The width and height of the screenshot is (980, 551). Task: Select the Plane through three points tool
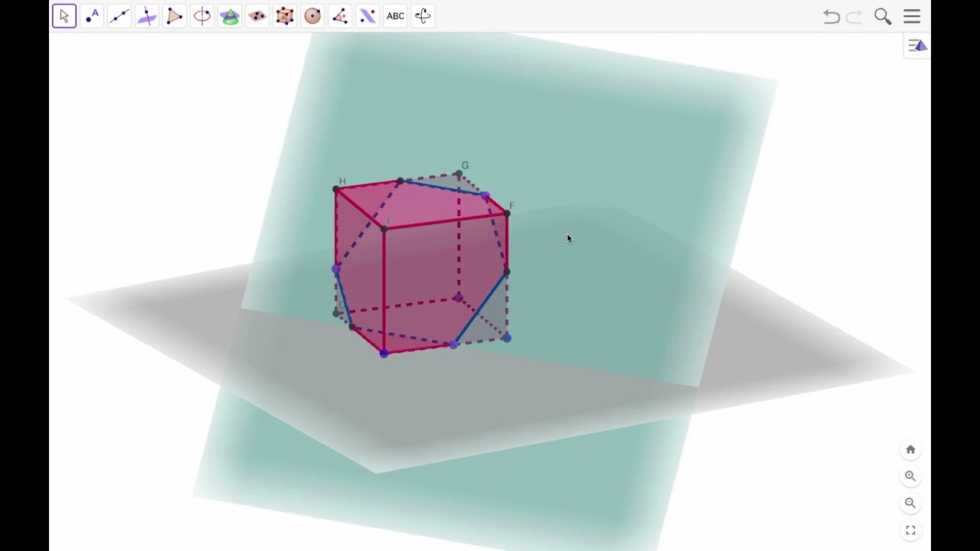[x=257, y=16]
